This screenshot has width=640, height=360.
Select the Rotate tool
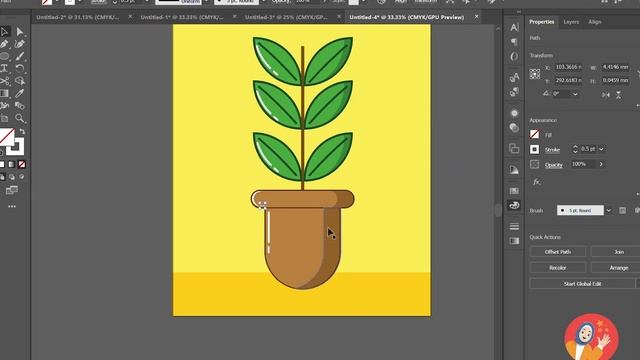coord(20,68)
